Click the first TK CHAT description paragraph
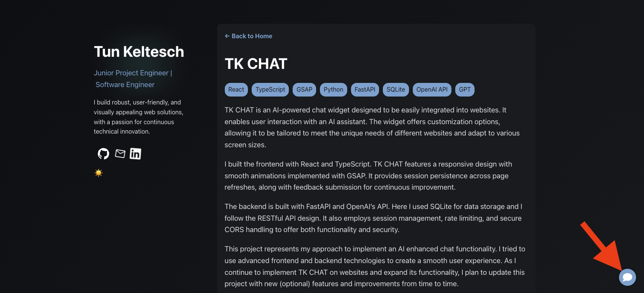The height and width of the screenshot is (293, 644). pos(372,128)
